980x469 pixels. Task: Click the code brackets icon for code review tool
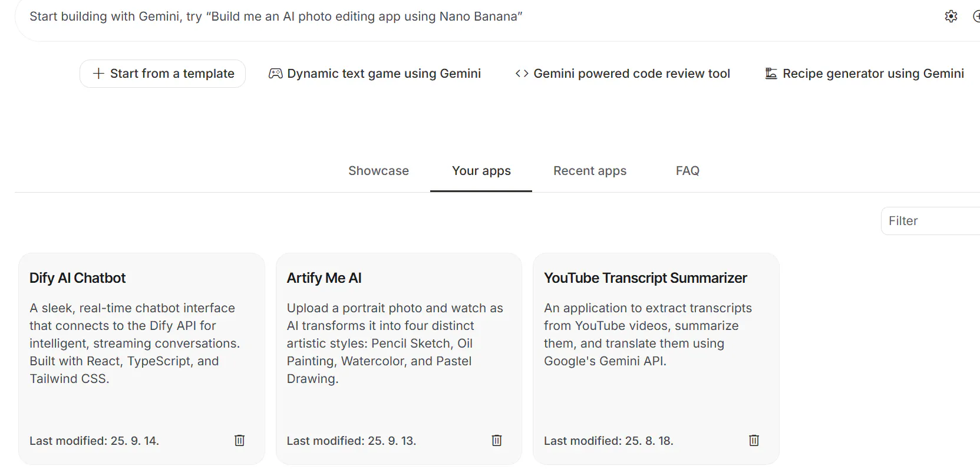pyautogui.click(x=522, y=74)
